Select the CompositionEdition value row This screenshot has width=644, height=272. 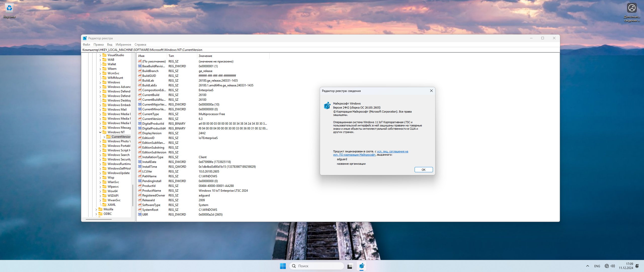click(x=203, y=90)
